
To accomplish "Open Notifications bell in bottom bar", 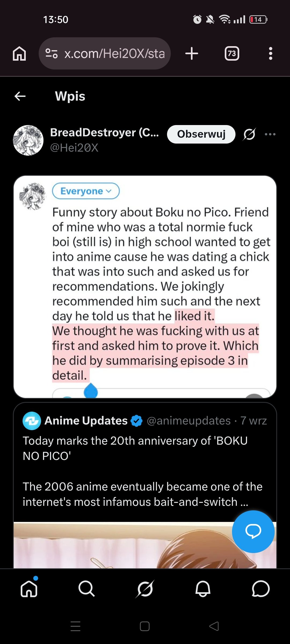I will (x=203, y=589).
